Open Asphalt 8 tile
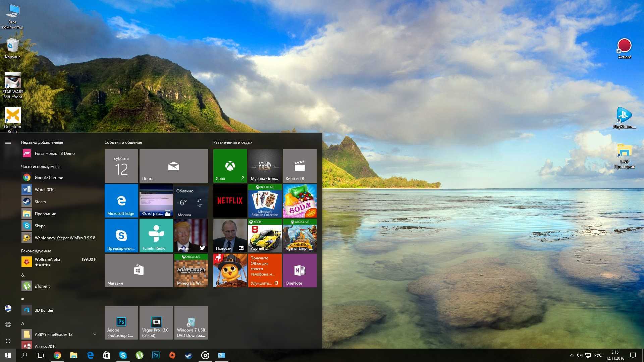Screen dimensions: 644x362 click(264, 236)
